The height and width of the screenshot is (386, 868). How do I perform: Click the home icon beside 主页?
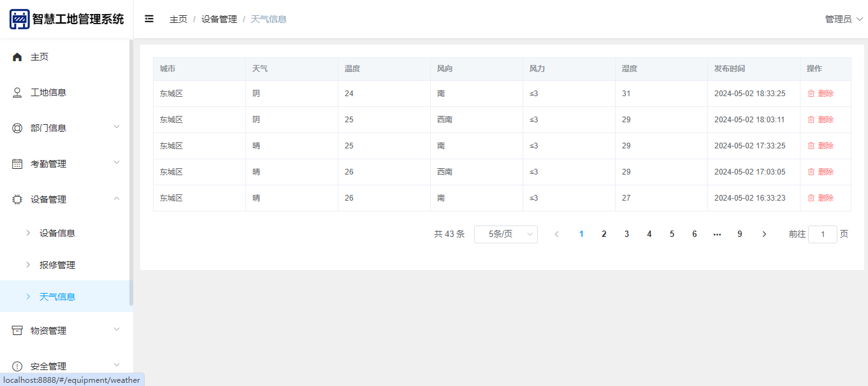coord(17,57)
